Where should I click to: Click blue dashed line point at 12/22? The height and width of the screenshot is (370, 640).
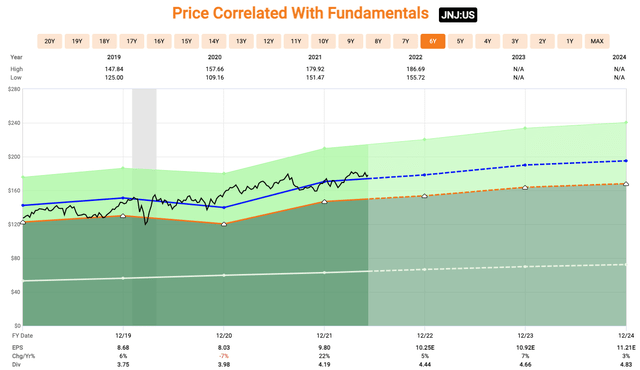click(x=424, y=175)
